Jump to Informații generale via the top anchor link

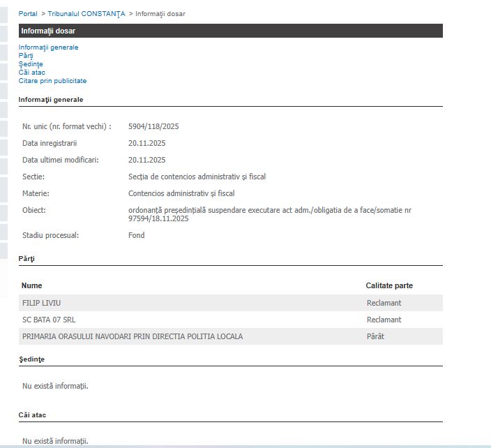point(48,47)
